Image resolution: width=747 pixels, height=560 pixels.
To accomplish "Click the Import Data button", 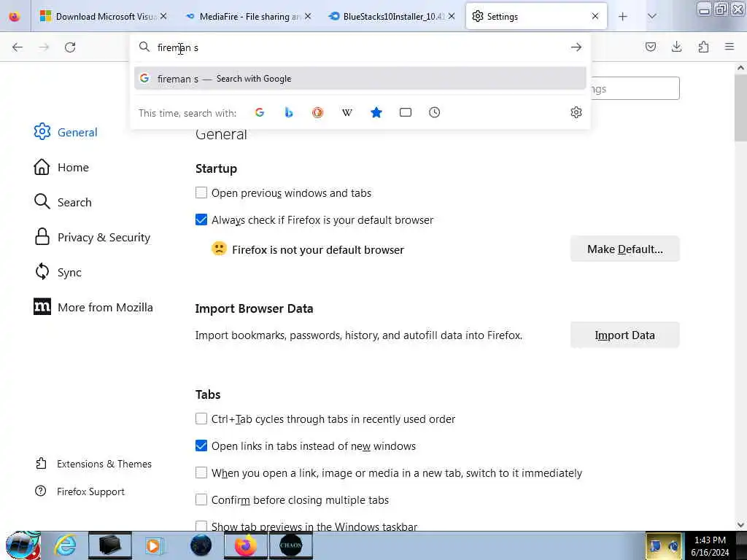I will tap(624, 335).
